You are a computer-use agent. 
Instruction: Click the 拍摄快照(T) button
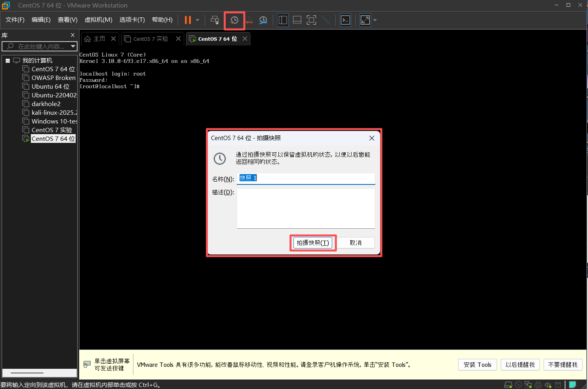pos(313,243)
